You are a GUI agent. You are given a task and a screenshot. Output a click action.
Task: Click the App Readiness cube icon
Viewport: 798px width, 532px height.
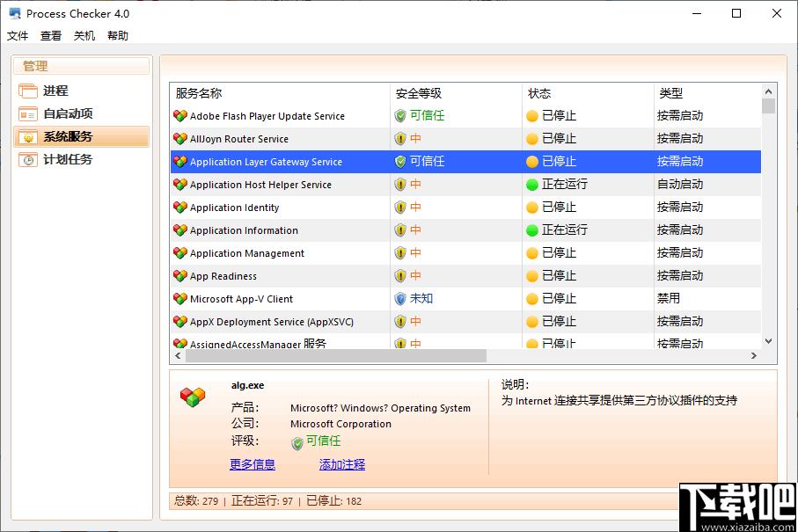click(x=180, y=276)
